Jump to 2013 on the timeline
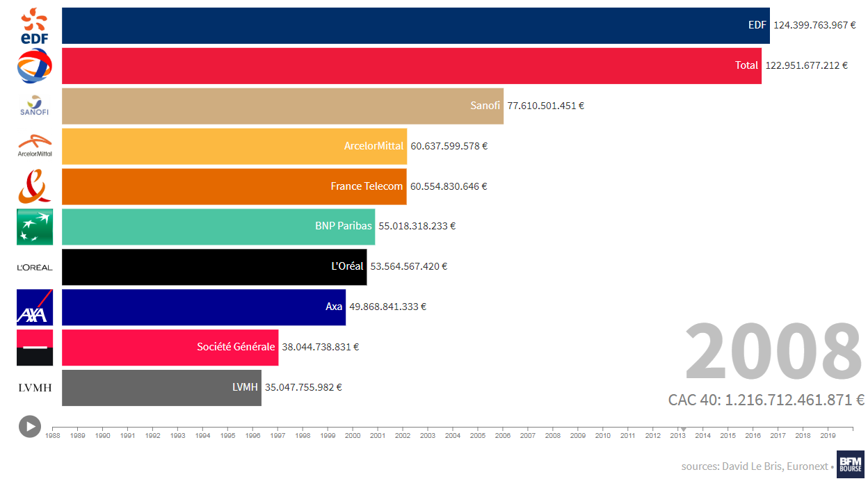Screen dimensions: 868x488 pyautogui.click(x=678, y=435)
